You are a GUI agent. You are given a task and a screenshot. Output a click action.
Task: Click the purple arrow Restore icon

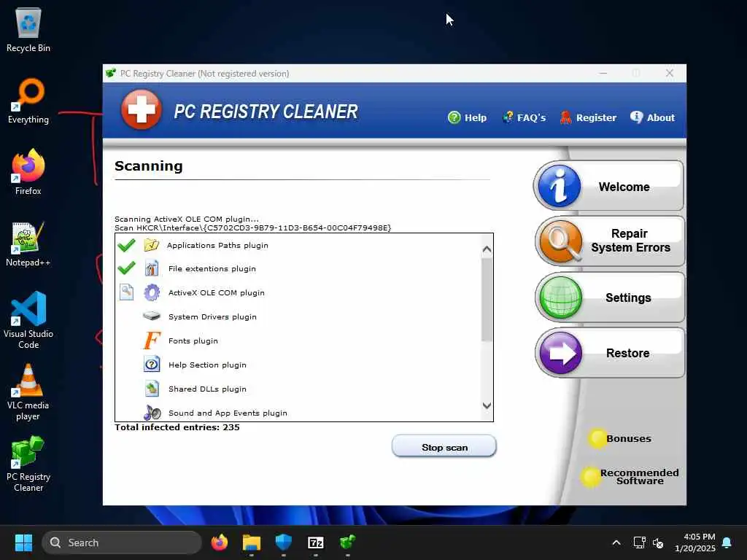[x=561, y=354]
